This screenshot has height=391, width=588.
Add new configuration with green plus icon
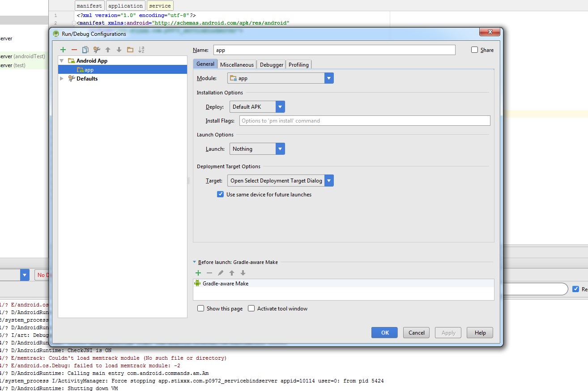click(63, 50)
